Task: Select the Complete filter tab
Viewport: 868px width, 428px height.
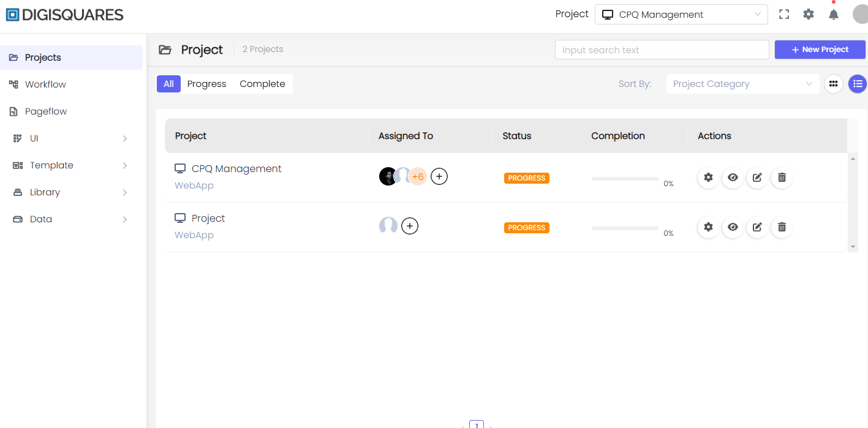Action: click(x=262, y=84)
